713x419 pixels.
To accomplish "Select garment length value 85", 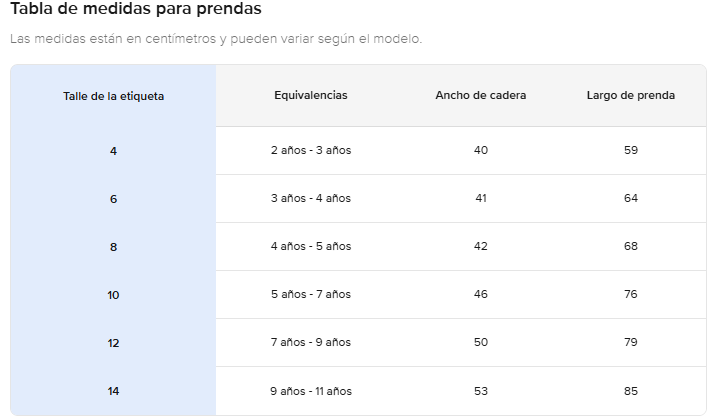I will click(630, 390).
